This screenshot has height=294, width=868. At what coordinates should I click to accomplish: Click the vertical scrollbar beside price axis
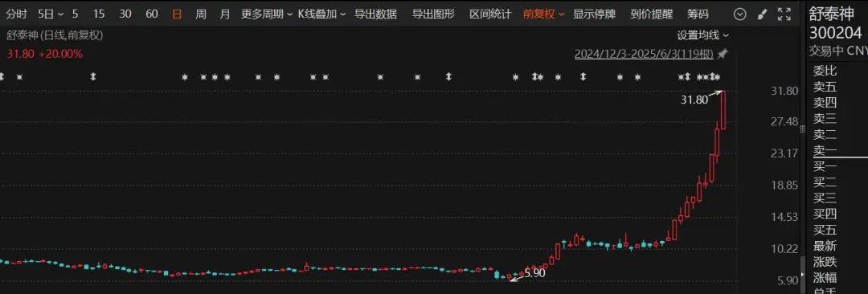coord(803,275)
